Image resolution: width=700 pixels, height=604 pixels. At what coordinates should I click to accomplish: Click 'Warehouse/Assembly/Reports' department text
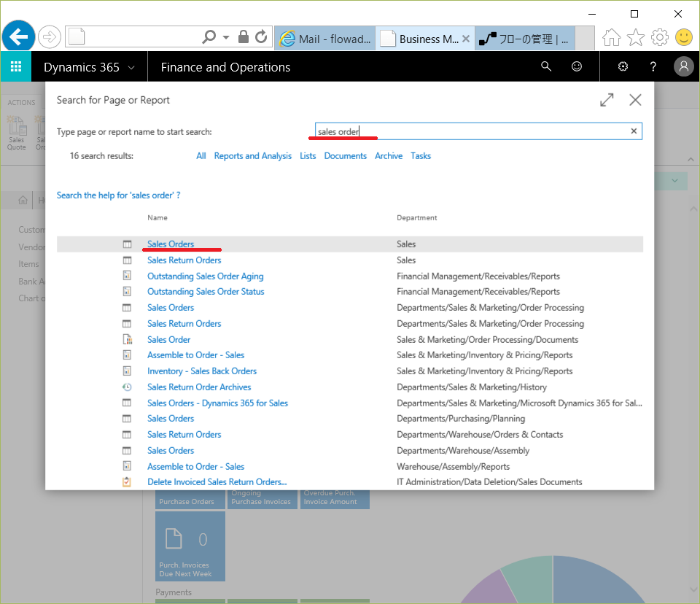(453, 467)
